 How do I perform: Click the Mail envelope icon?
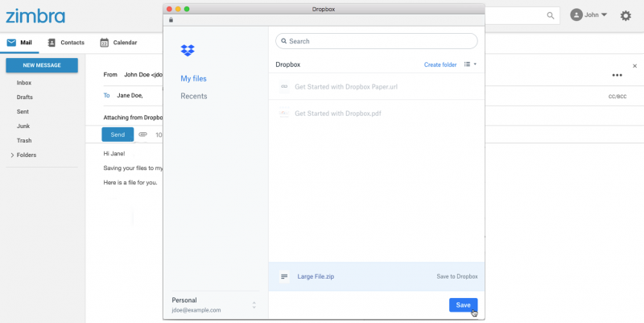click(11, 43)
